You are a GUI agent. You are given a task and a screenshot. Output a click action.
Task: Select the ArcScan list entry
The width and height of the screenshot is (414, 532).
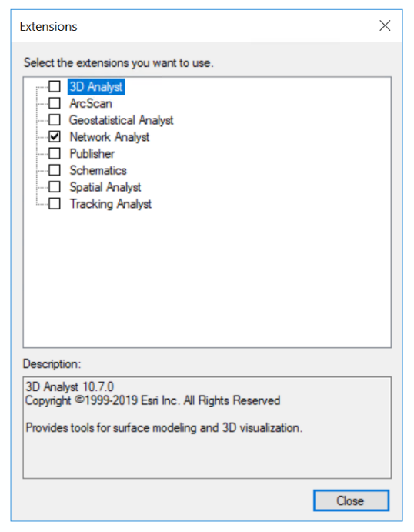[91, 103]
